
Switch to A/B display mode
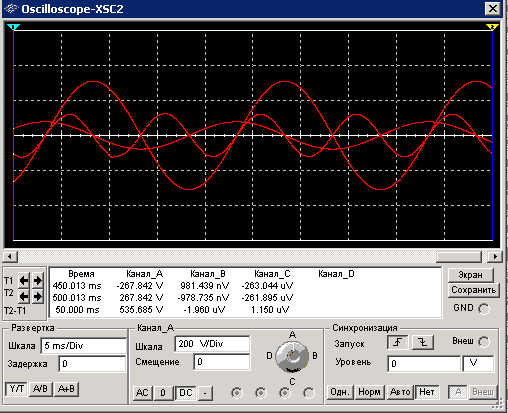[x=40, y=389]
